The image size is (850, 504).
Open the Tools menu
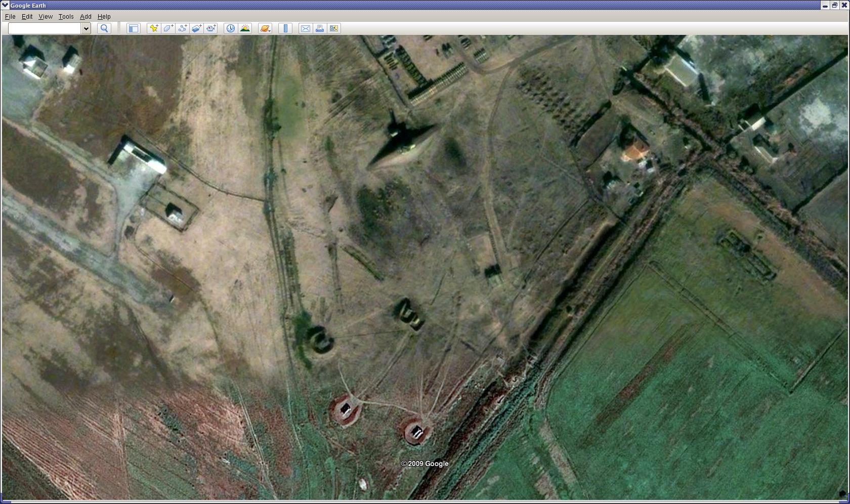tap(66, 16)
